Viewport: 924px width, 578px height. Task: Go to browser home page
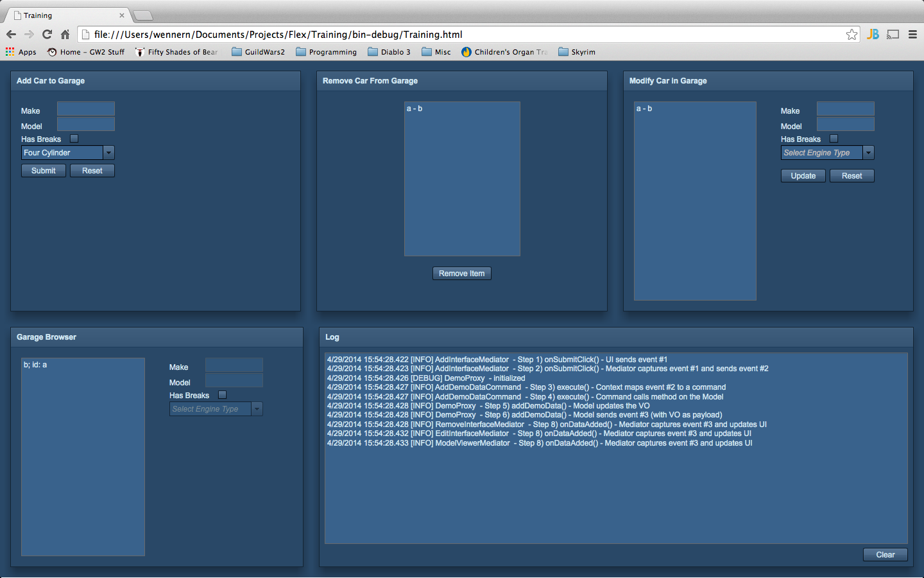[65, 35]
